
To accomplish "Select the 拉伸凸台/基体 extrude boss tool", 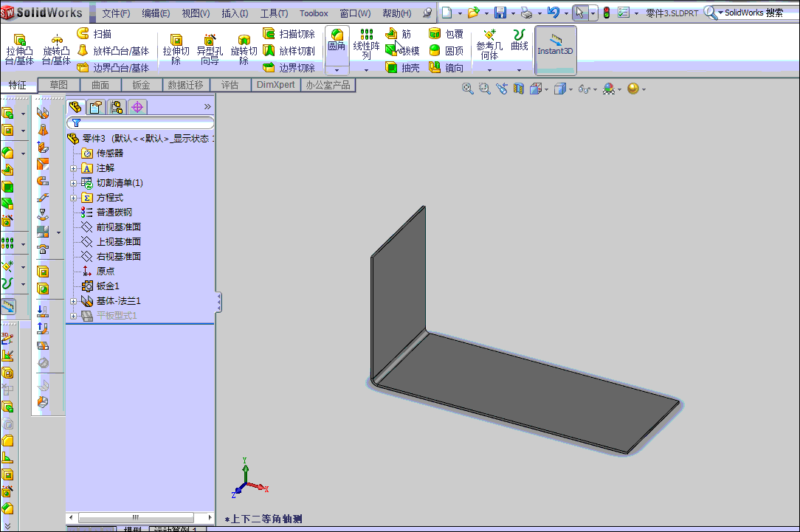I will (x=19, y=49).
